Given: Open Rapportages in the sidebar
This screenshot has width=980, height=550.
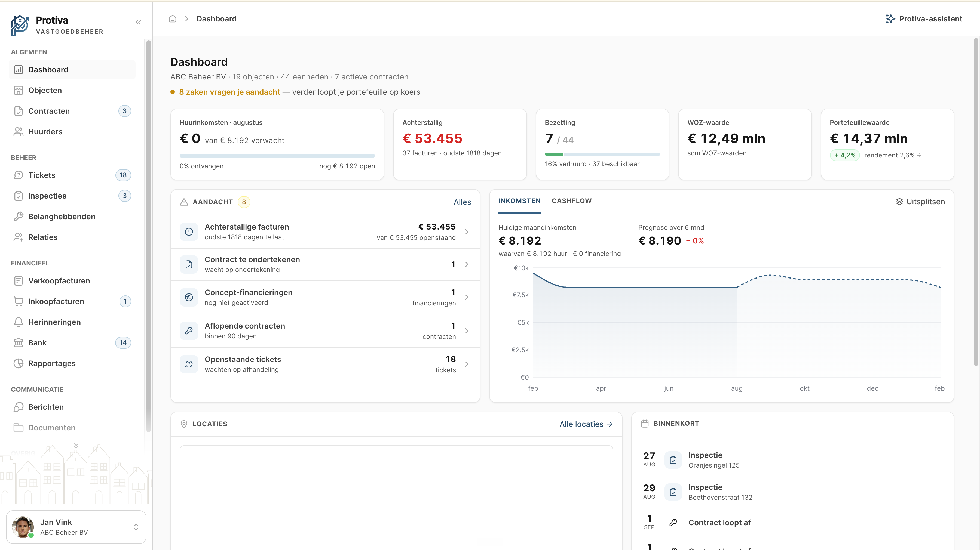Looking at the screenshot, I should [x=72, y=363].
